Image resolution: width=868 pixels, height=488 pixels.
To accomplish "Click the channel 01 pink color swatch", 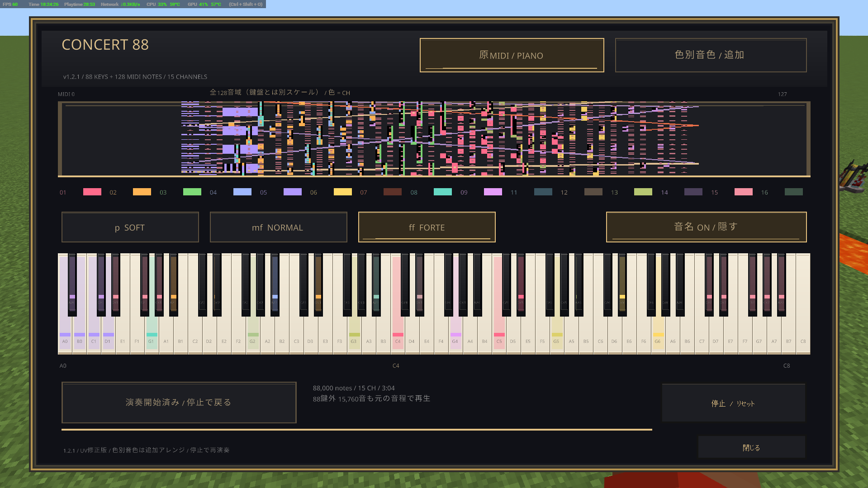I will (x=92, y=192).
